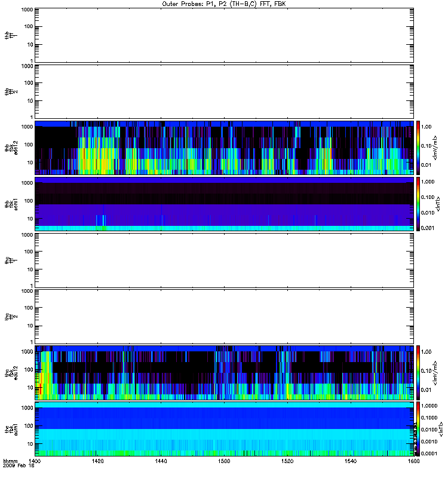
Task: Click the 'thb fff 2' panel axis label
Action: coord(11,92)
